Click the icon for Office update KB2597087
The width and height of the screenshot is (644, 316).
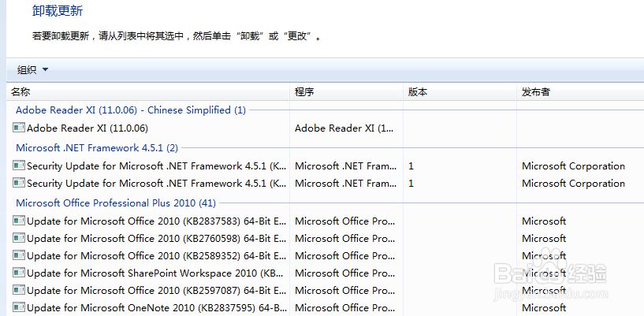pyautogui.click(x=19, y=291)
